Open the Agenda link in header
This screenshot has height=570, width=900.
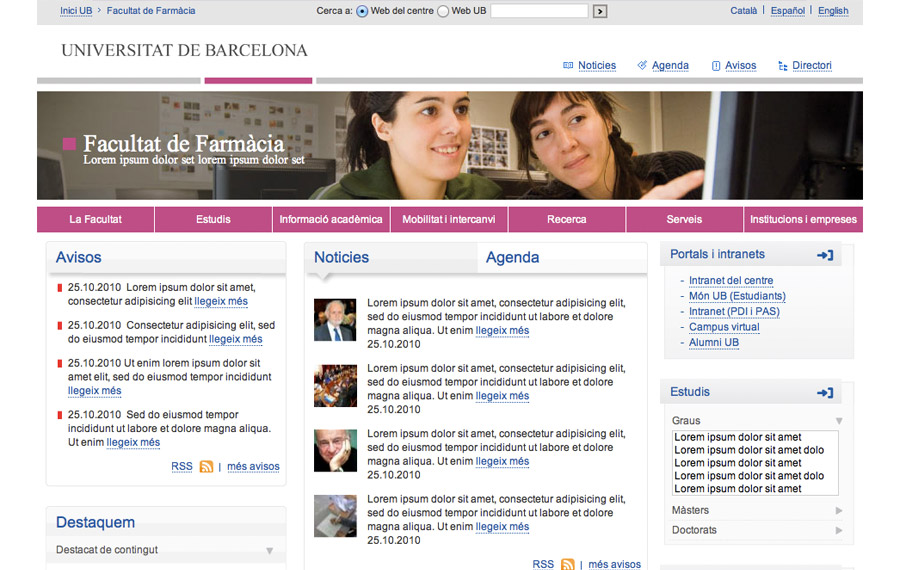[670, 65]
